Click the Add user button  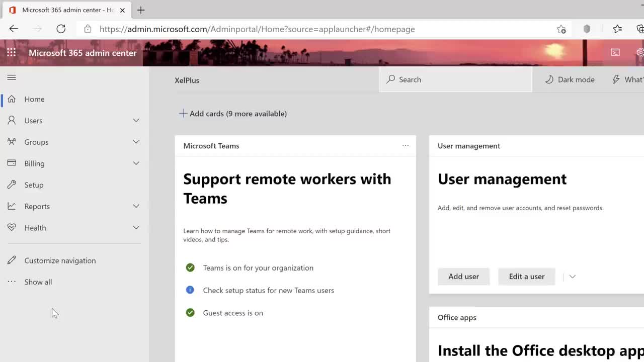click(463, 277)
